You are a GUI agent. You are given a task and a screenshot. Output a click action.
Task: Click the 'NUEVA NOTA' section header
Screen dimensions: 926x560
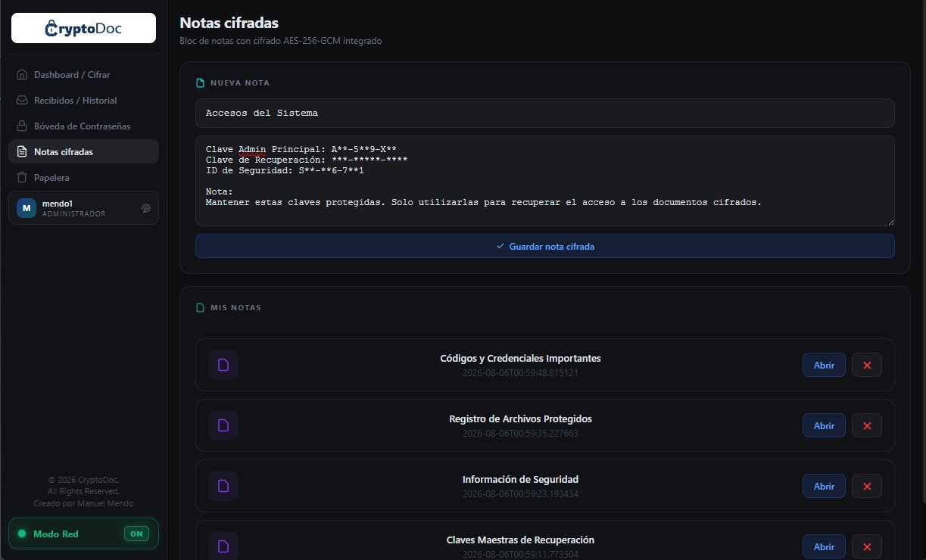(240, 83)
